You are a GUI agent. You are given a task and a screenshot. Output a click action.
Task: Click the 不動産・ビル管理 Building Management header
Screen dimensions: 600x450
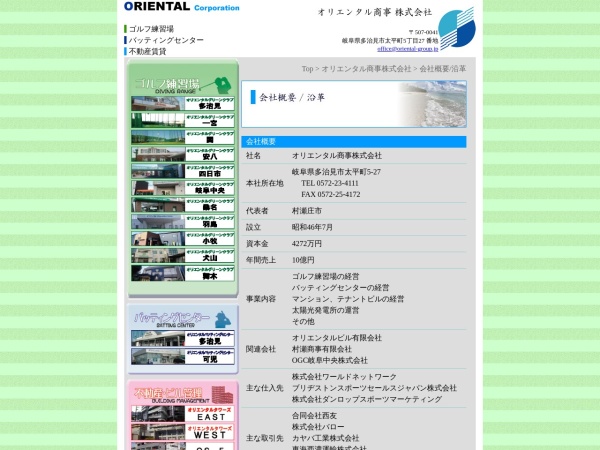pos(183,395)
